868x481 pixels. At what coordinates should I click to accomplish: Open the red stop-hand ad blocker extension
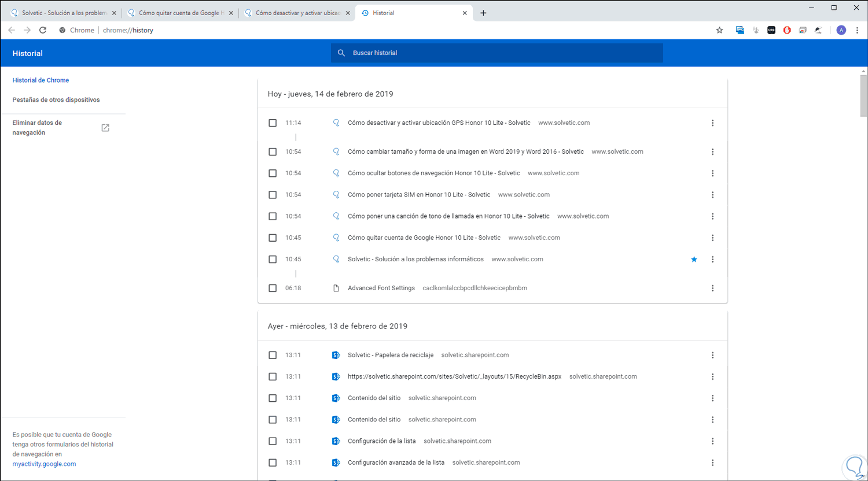click(x=787, y=30)
